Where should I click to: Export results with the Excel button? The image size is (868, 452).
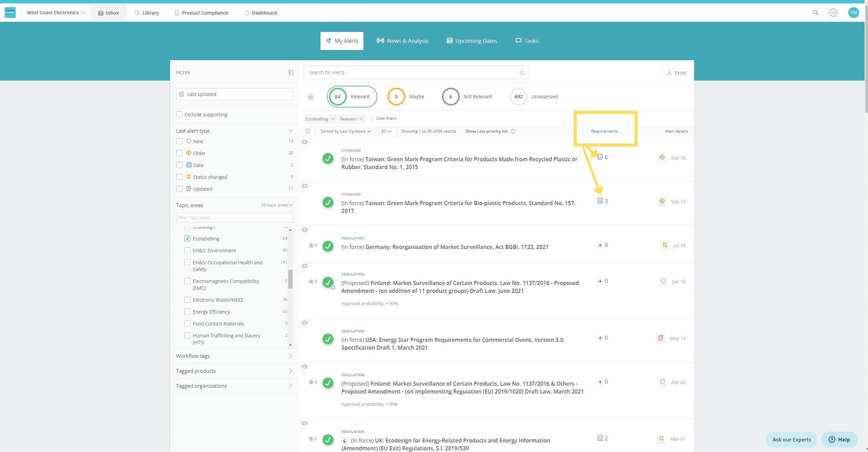pos(676,72)
